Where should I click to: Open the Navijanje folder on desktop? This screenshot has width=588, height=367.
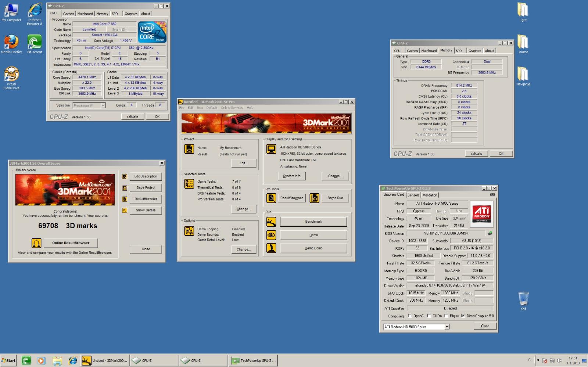523,76
